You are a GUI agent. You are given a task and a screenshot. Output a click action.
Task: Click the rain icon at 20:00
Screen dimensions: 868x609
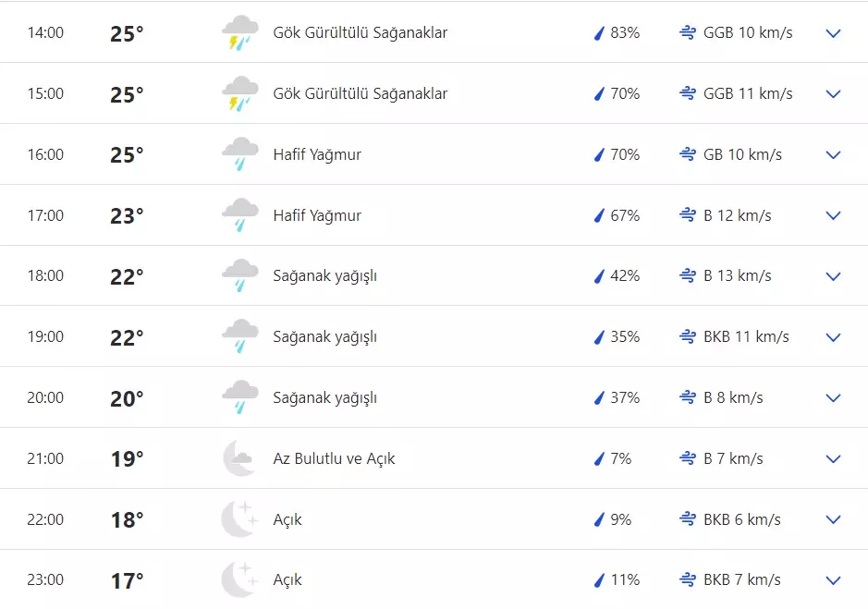coord(239,396)
